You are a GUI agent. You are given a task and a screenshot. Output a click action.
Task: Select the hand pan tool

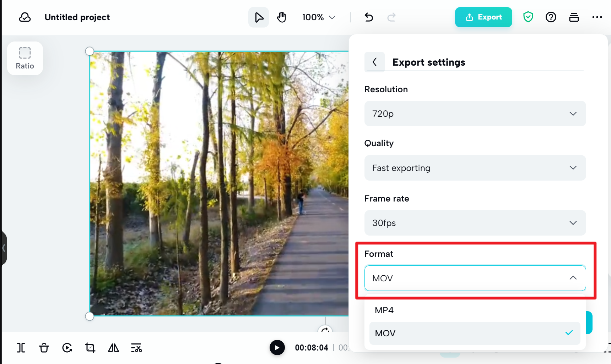281,17
